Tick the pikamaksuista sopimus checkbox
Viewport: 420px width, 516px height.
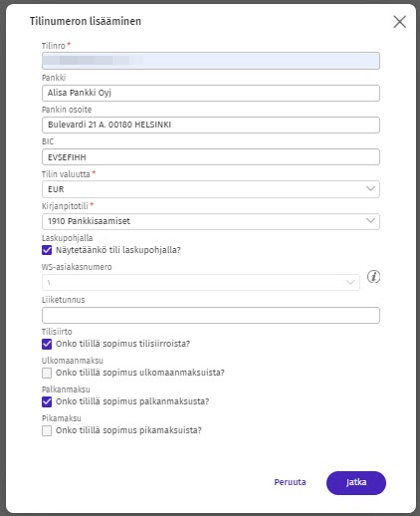(47, 430)
